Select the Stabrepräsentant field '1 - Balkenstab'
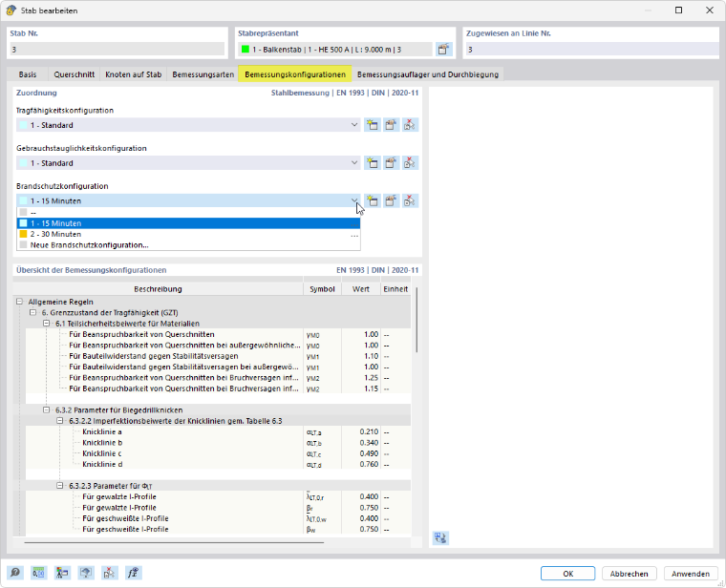 (335, 49)
